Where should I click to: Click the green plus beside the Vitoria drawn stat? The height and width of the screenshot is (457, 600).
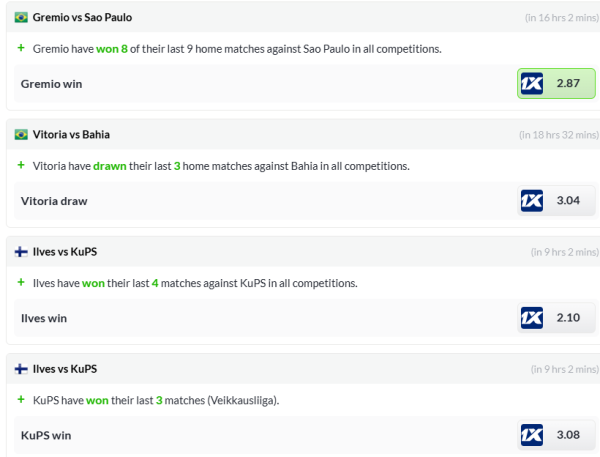20,165
